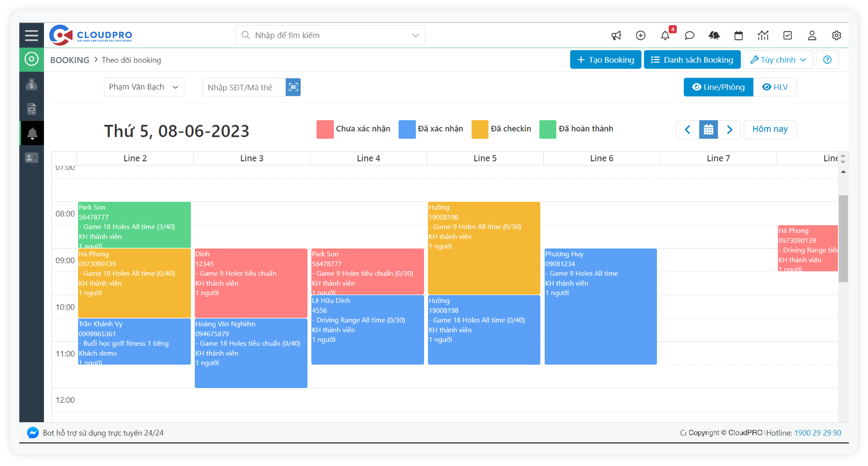The width and height of the screenshot is (868, 466).
Task: Click the megaphone announcements icon
Action: pyautogui.click(x=616, y=35)
